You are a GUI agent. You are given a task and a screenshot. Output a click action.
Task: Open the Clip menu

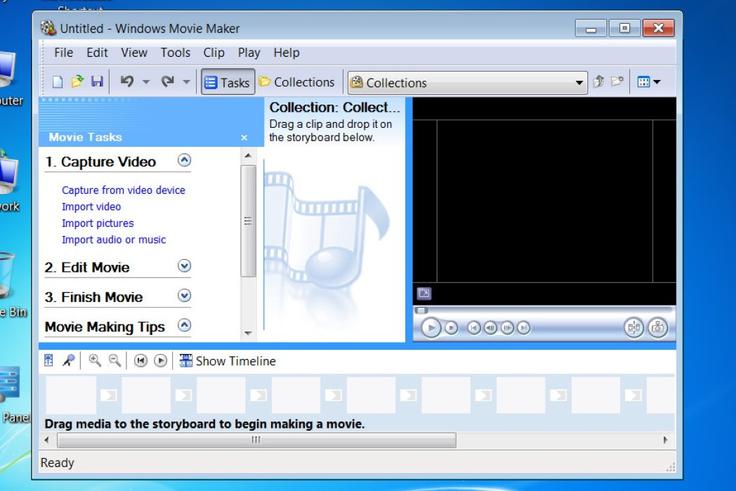tap(214, 53)
